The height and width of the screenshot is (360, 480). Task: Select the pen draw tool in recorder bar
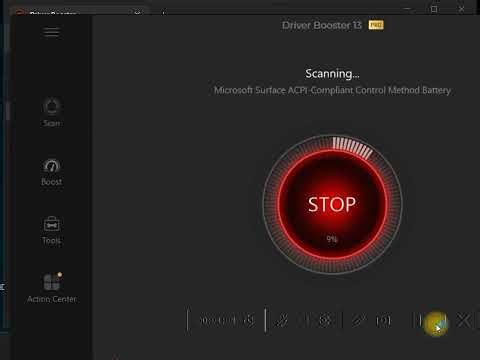coord(282,320)
